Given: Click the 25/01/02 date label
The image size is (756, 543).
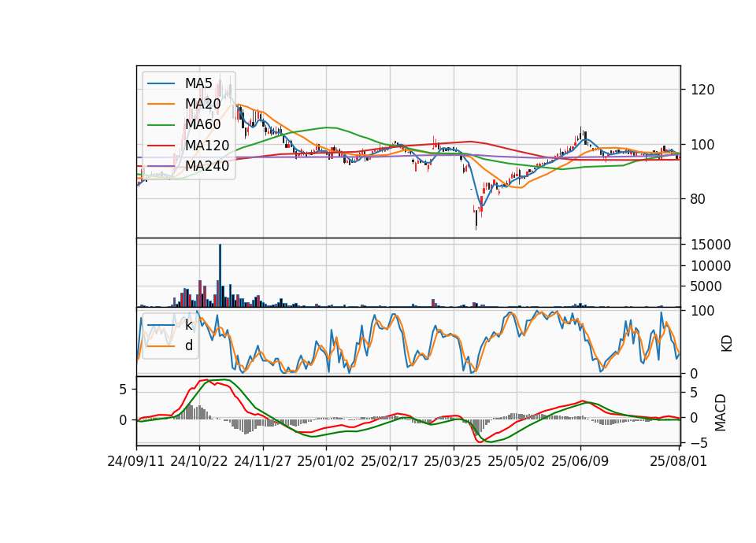Looking at the screenshot, I should (x=325, y=461).
